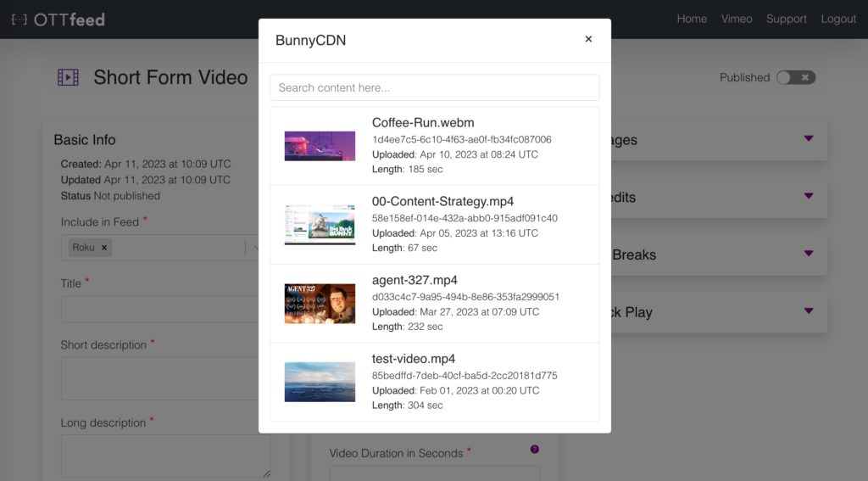Expand the panel ending in 'ck Play'

click(809, 310)
